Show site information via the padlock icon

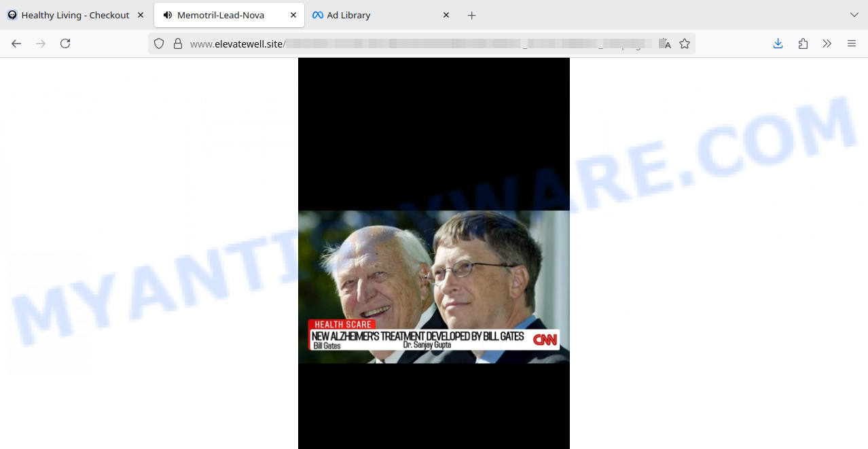(x=178, y=43)
